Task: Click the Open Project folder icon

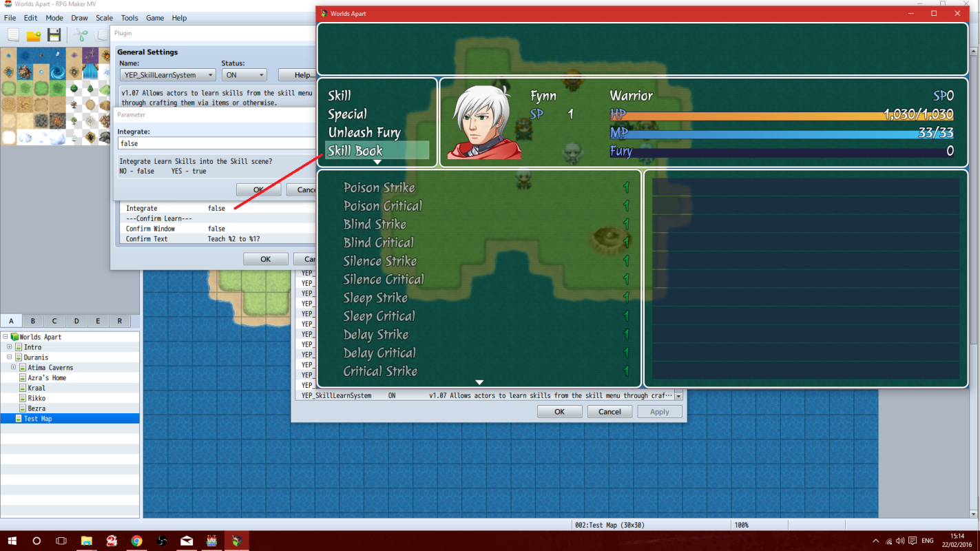Action: click(x=34, y=35)
